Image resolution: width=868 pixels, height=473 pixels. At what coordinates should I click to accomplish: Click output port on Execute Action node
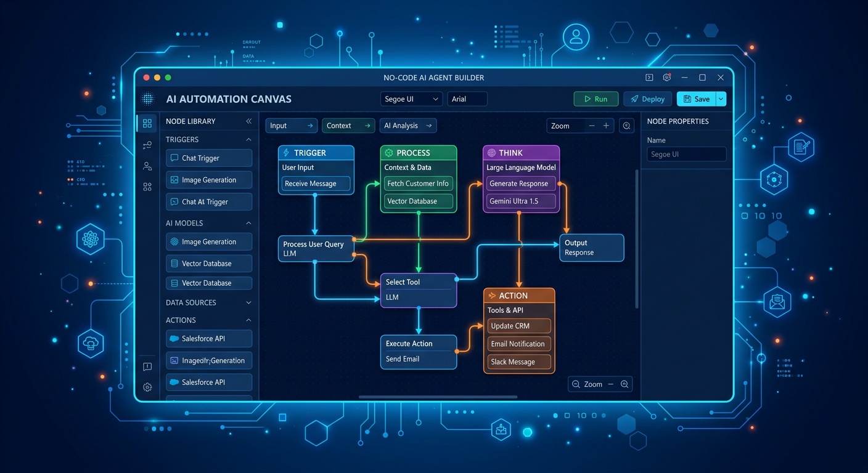[457, 350]
